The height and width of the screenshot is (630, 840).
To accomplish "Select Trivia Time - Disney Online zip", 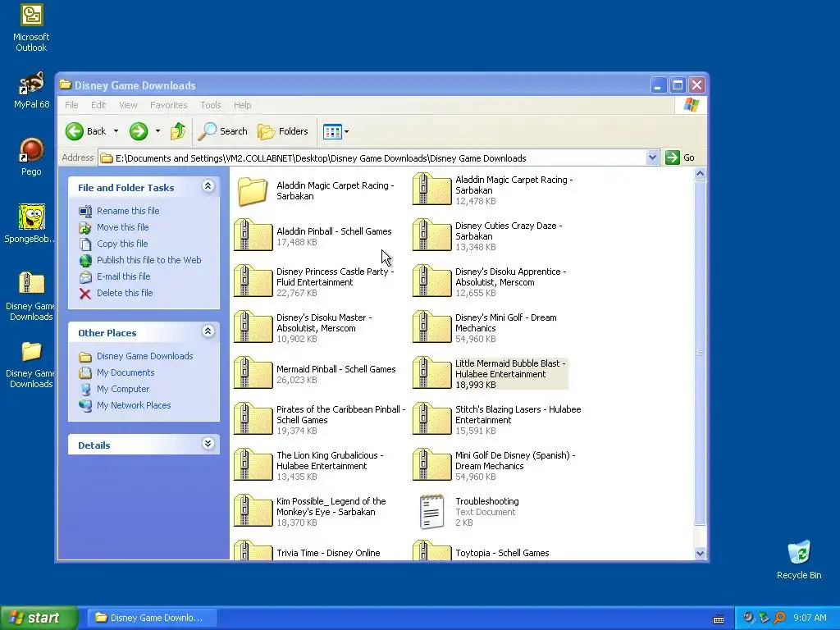I will (x=253, y=550).
